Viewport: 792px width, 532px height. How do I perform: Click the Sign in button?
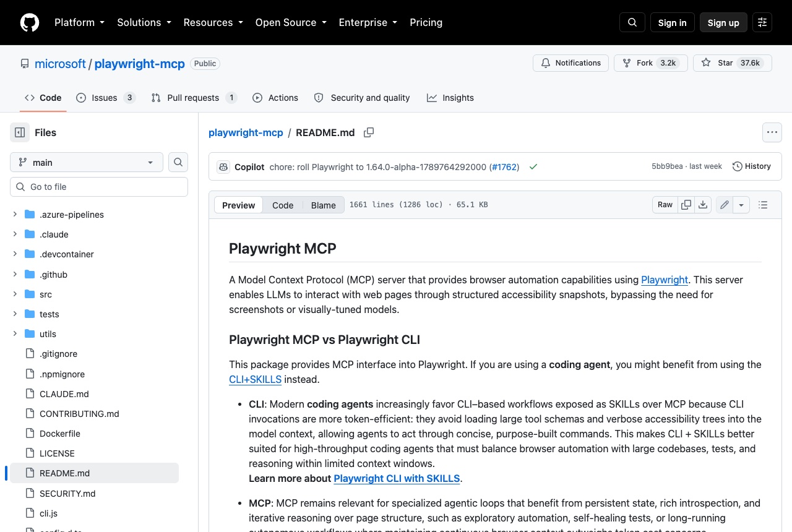tap(673, 22)
